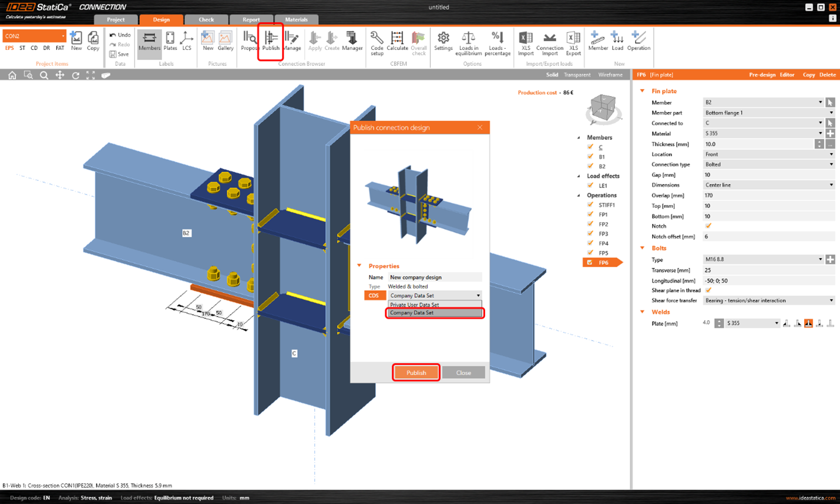Switch to the Check tab
Image resolution: width=840 pixels, height=504 pixels.
coord(206,19)
